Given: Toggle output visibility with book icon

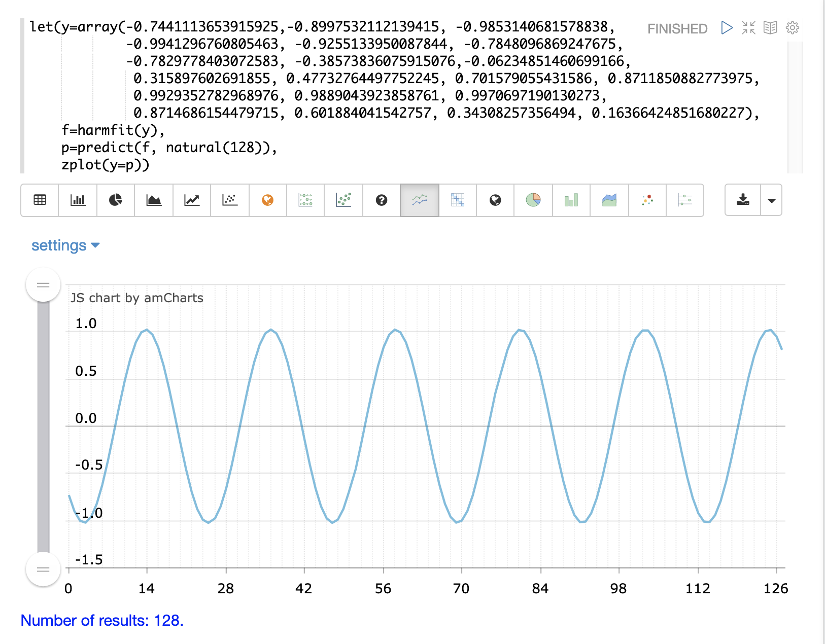Looking at the screenshot, I should [770, 28].
